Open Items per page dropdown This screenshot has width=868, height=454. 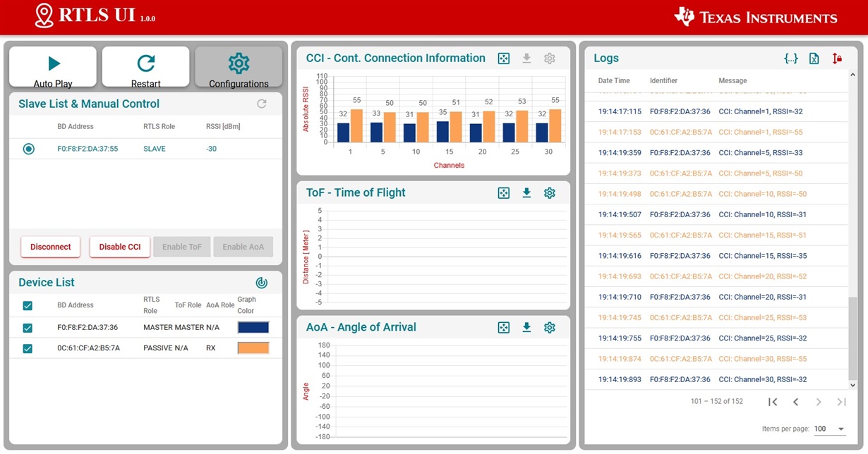pos(829,429)
